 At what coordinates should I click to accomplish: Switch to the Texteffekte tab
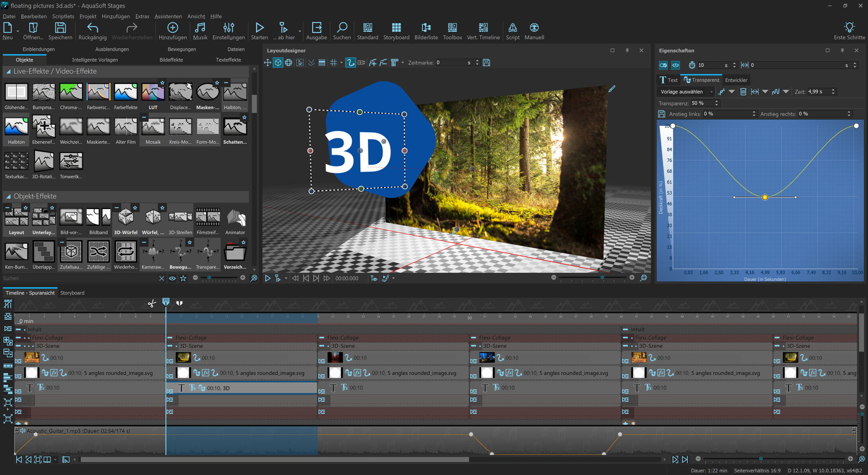(x=228, y=60)
